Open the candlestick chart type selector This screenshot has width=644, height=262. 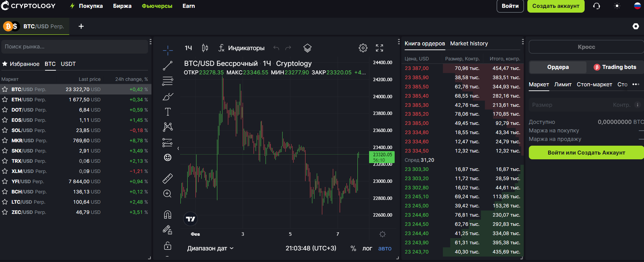(205, 48)
